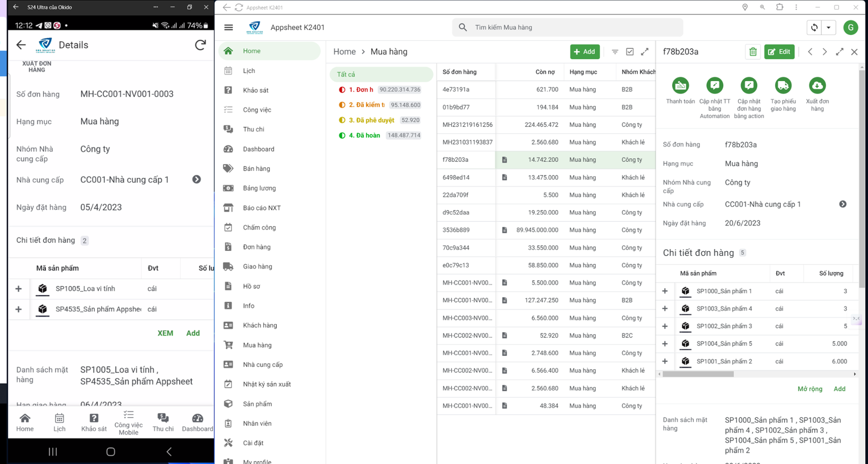Screen dimensions: 868x464
Task: Expand SP1000_Sản phẩm 1 row details
Action: pyautogui.click(x=665, y=291)
